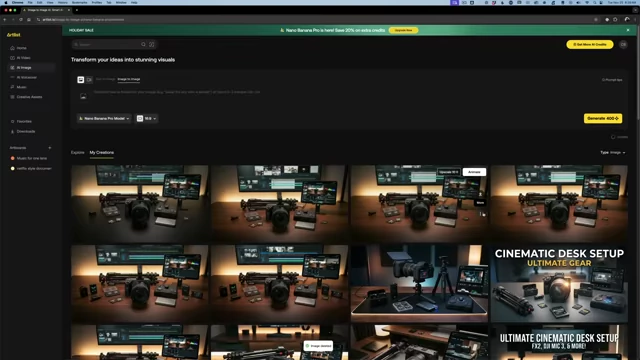Open the Apple menu

[6, 2]
